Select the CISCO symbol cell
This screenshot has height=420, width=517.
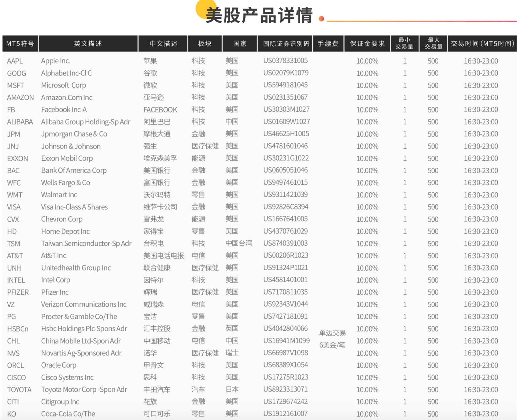tap(16, 378)
